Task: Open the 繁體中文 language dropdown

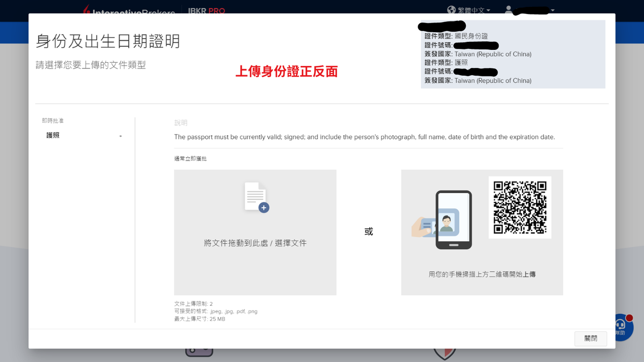Action: [470, 9]
